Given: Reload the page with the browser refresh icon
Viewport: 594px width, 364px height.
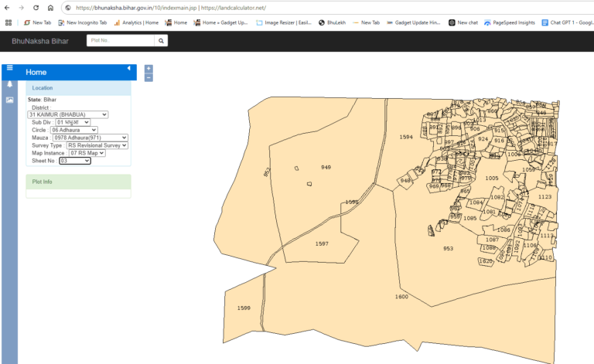Looking at the screenshot, I should coord(36,7).
